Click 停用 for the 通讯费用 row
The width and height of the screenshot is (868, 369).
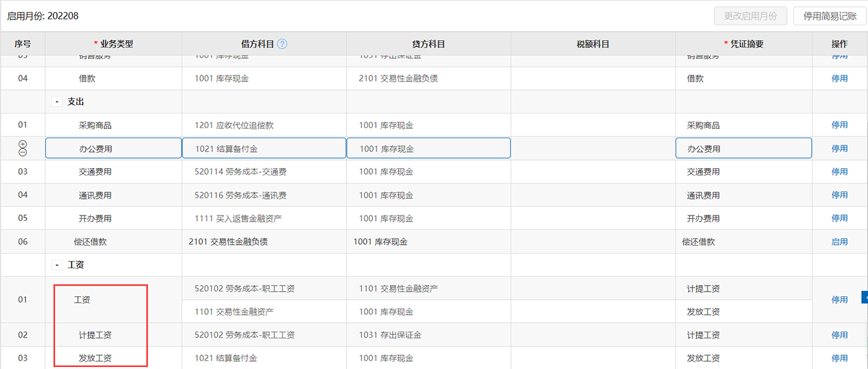pyautogui.click(x=839, y=195)
